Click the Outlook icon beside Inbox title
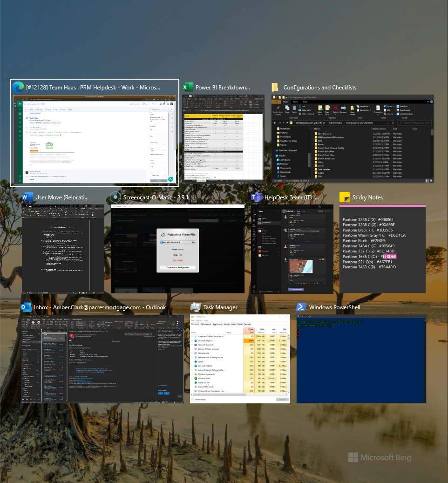This screenshot has width=448, height=483. (26, 307)
